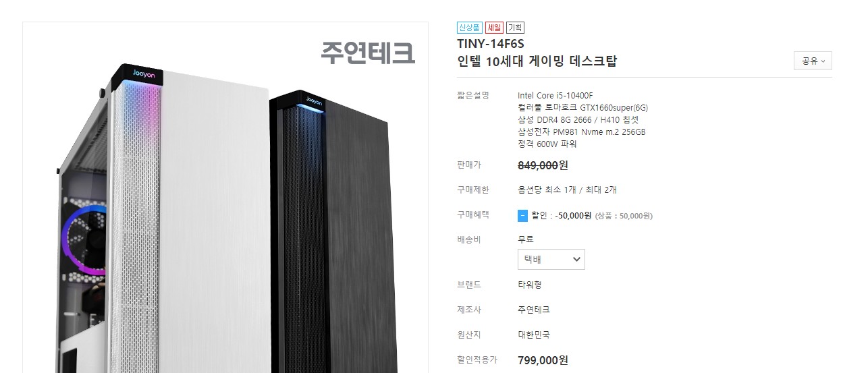Click the 기획 badge icon
This screenshot has height=373, width=868.
pyautogui.click(x=515, y=28)
